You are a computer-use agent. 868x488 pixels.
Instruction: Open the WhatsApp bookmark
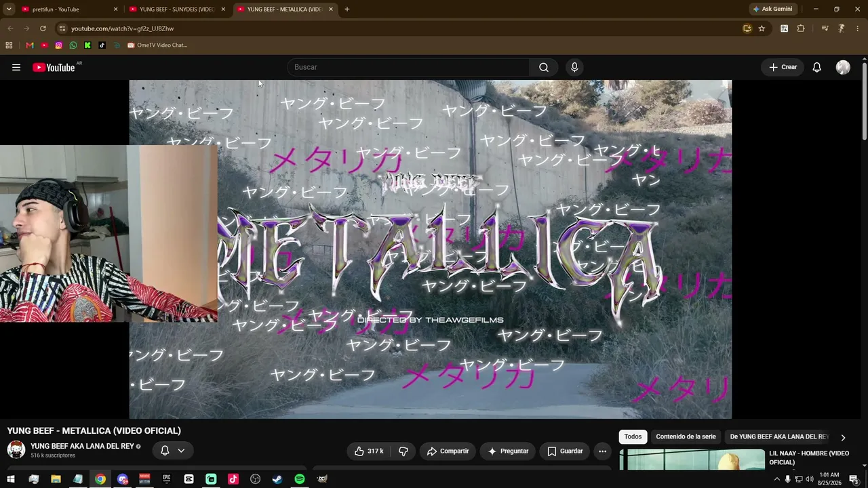tap(73, 45)
